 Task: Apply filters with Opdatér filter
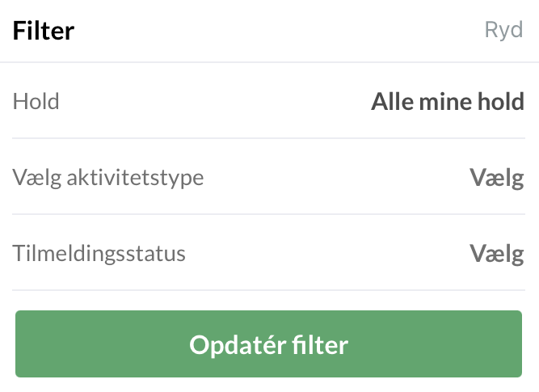(268, 344)
